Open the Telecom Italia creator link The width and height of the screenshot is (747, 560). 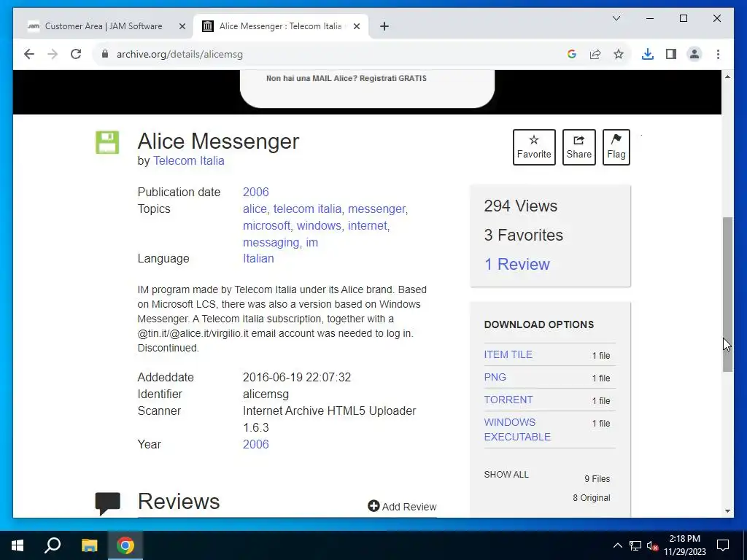189,161
